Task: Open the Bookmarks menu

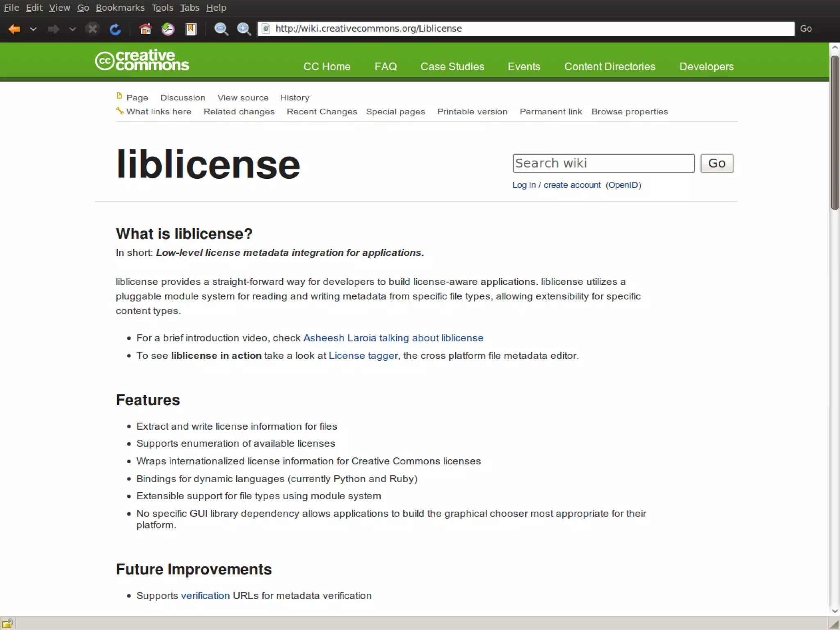Action: click(x=120, y=8)
